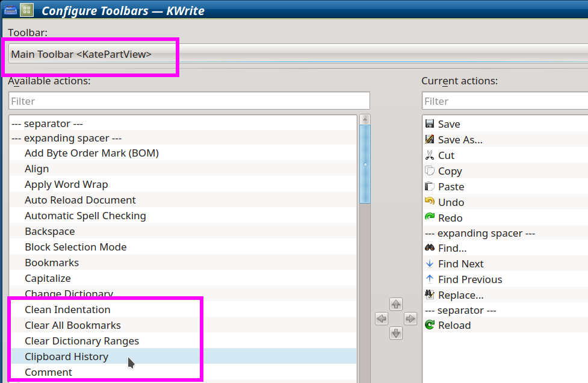The image size is (588, 383).
Task: Click the Find Next down-arrow icon
Action: click(429, 264)
